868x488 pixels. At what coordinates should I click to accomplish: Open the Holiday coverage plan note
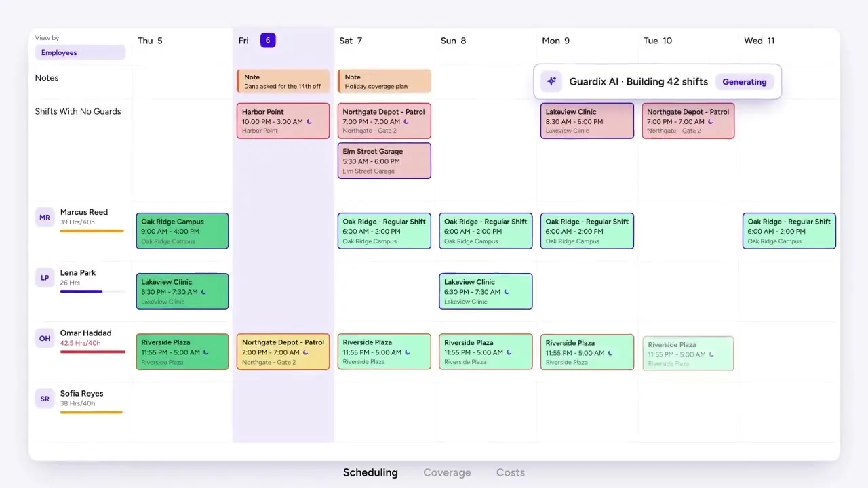coord(384,81)
